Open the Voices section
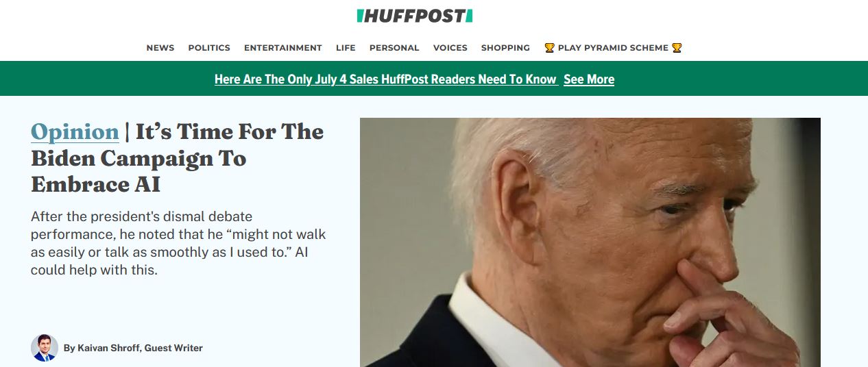This screenshot has height=367, width=868. [450, 48]
